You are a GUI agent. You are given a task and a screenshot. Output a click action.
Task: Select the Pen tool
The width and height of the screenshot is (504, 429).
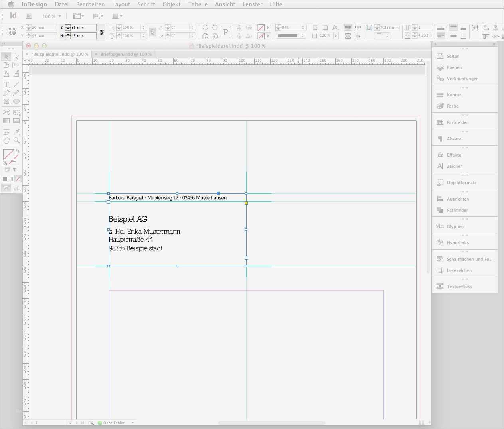coord(6,92)
